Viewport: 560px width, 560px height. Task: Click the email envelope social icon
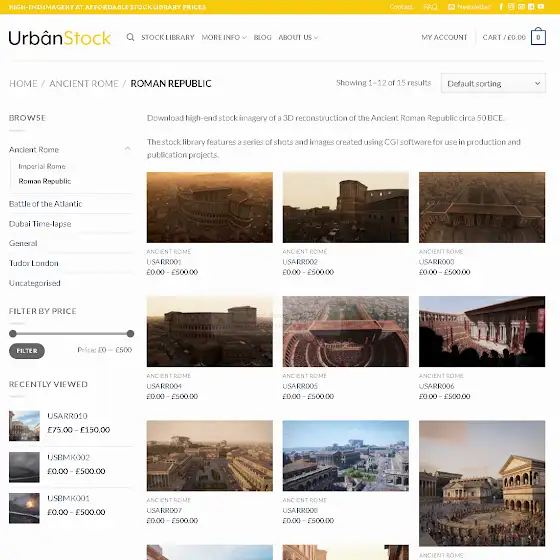coord(521,6)
